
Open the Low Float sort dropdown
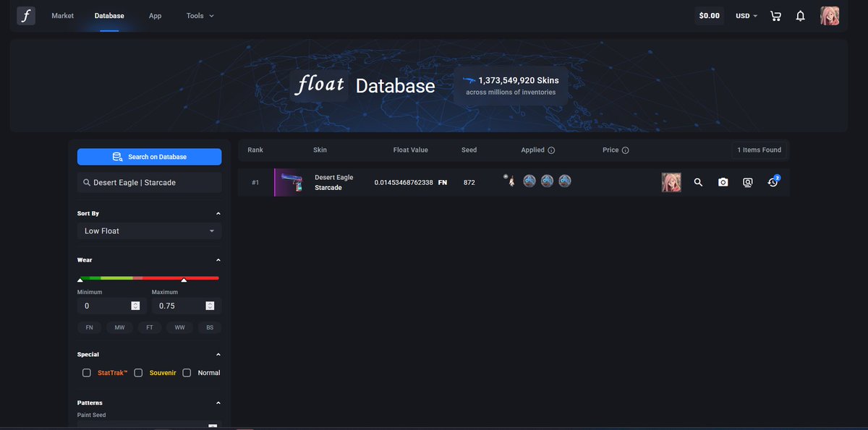coord(149,231)
